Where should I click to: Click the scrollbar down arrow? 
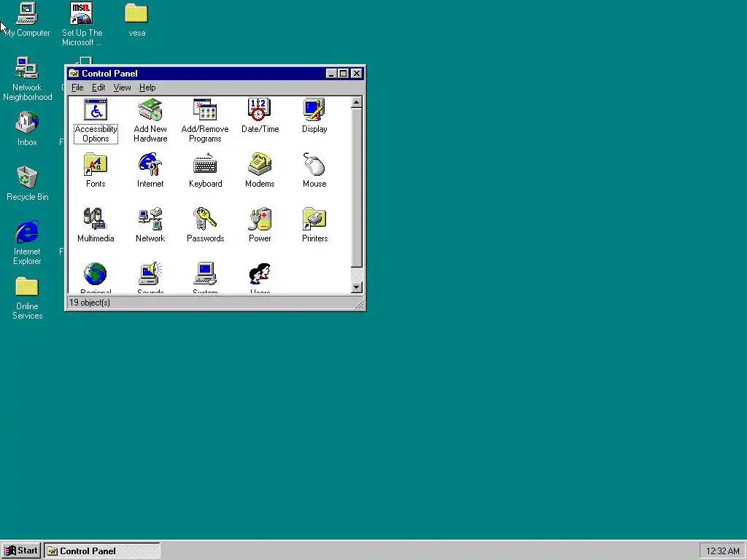pyautogui.click(x=356, y=287)
